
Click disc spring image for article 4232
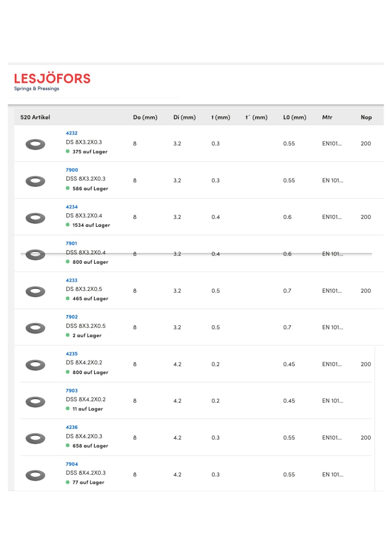coord(35,144)
